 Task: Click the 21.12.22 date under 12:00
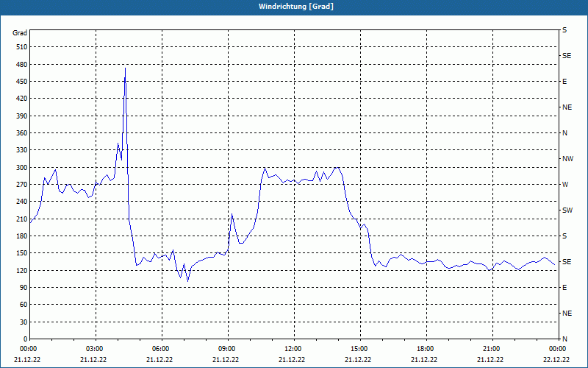(291, 359)
